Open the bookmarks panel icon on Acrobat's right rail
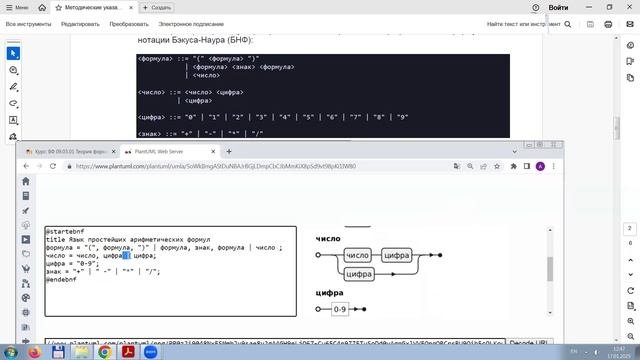 [630, 61]
